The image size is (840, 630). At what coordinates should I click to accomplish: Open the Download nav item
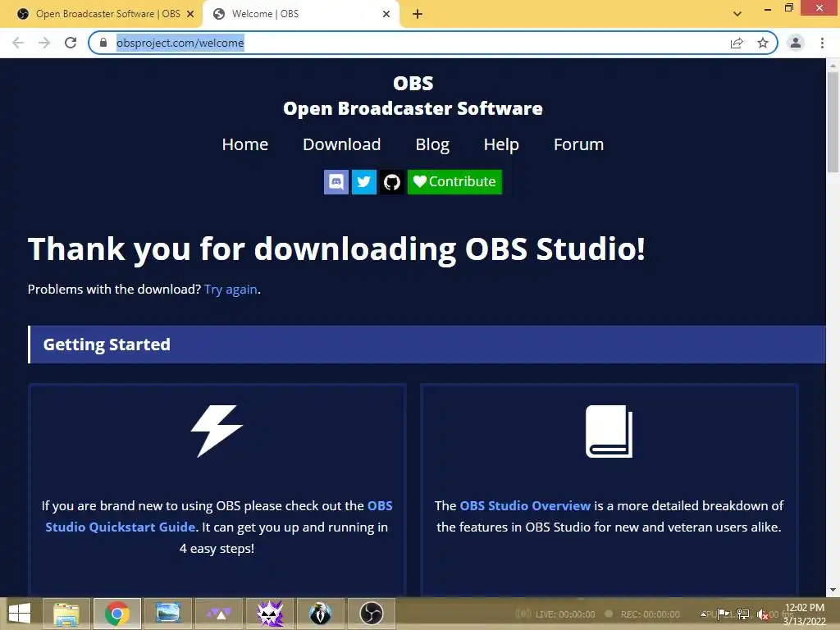pyautogui.click(x=342, y=144)
